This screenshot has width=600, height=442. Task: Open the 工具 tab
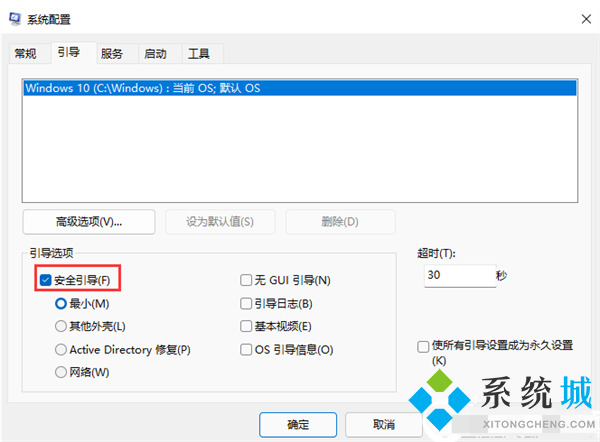tap(199, 54)
